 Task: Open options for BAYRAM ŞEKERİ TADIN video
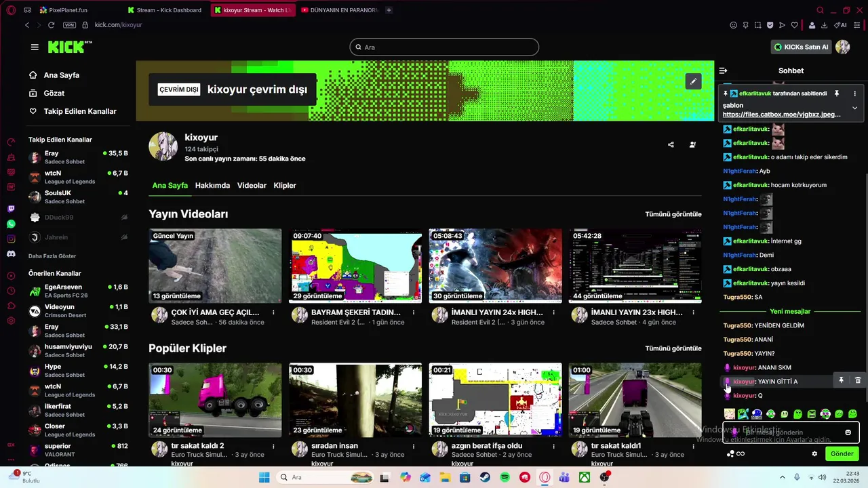click(414, 312)
